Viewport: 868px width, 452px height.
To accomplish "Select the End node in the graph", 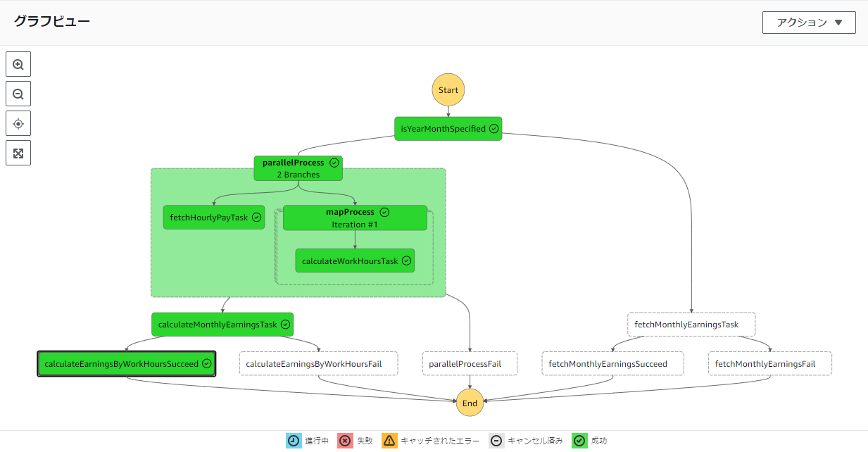I will (469, 403).
